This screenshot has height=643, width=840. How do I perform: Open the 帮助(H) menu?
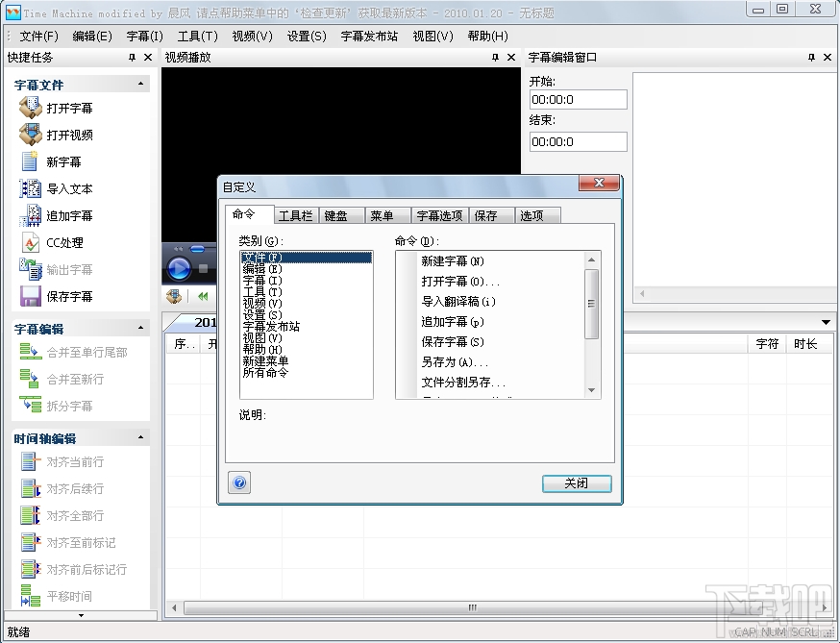coord(487,36)
